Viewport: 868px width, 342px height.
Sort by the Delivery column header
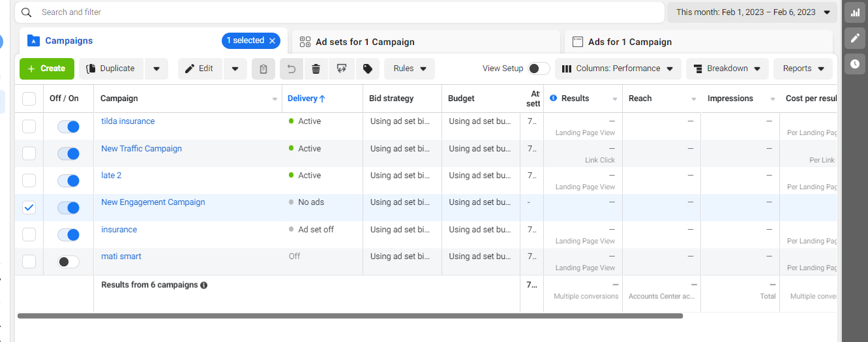(x=306, y=99)
